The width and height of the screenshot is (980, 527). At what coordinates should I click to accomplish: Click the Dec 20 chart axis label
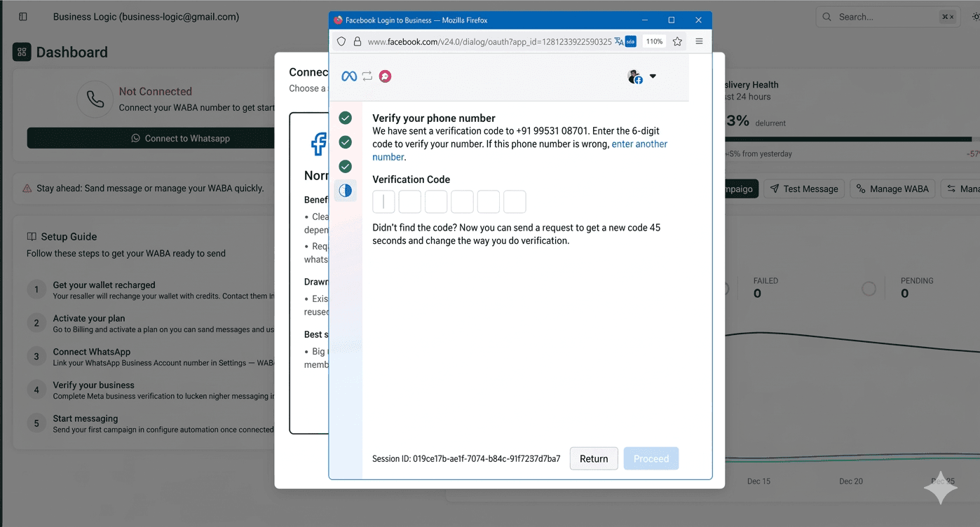(x=851, y=481)
